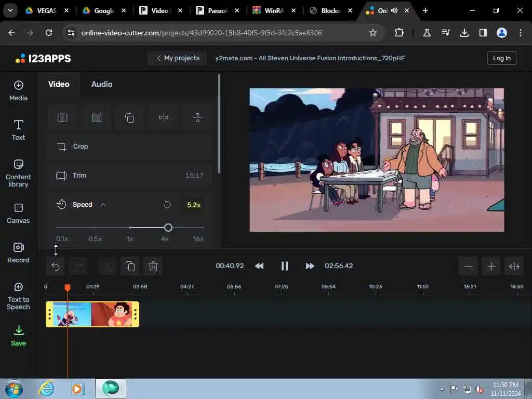The width and height of the screenshot is (532, 399).
Task: Flip video horizontally
Action: 164,118
